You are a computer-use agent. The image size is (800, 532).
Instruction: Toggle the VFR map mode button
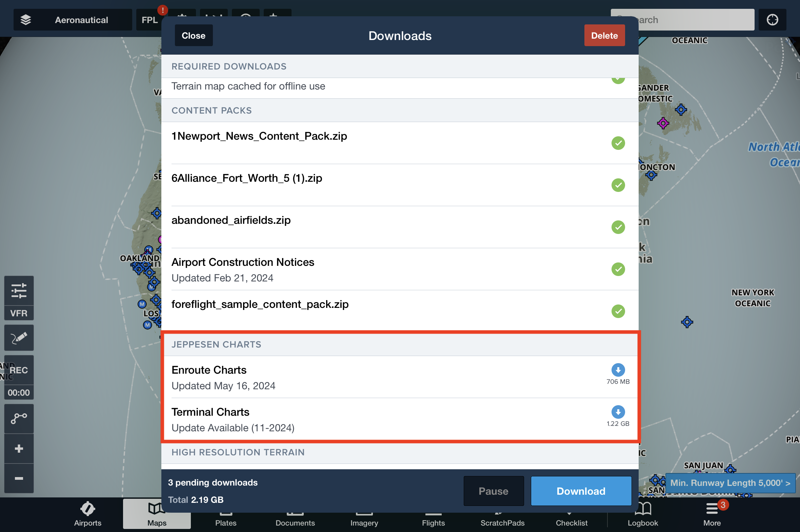[x=19, y=313]
